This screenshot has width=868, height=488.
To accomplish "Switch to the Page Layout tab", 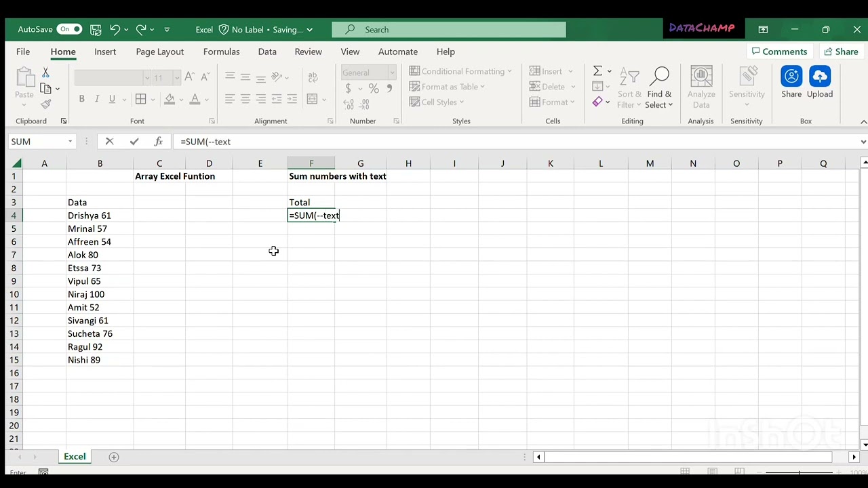I will click(160, 52).
